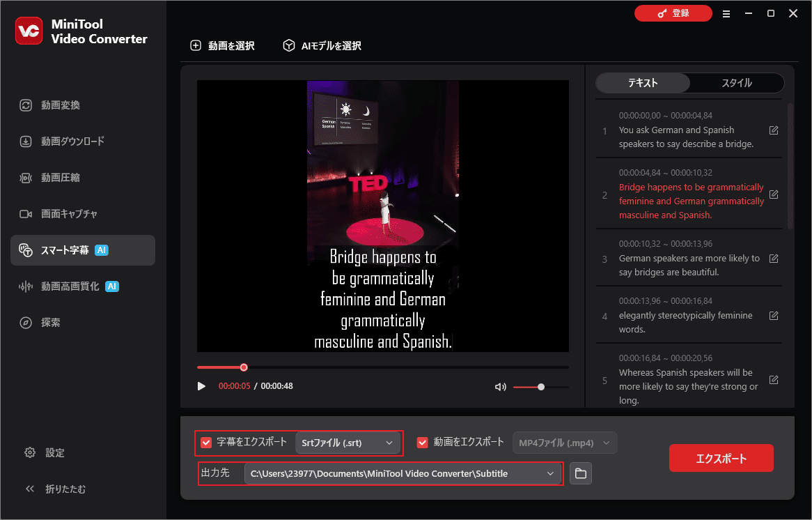Click timestamp 00:00:00,00 ~ 00:00:04,84
This screenshot has width=812, height=520.
666,116
